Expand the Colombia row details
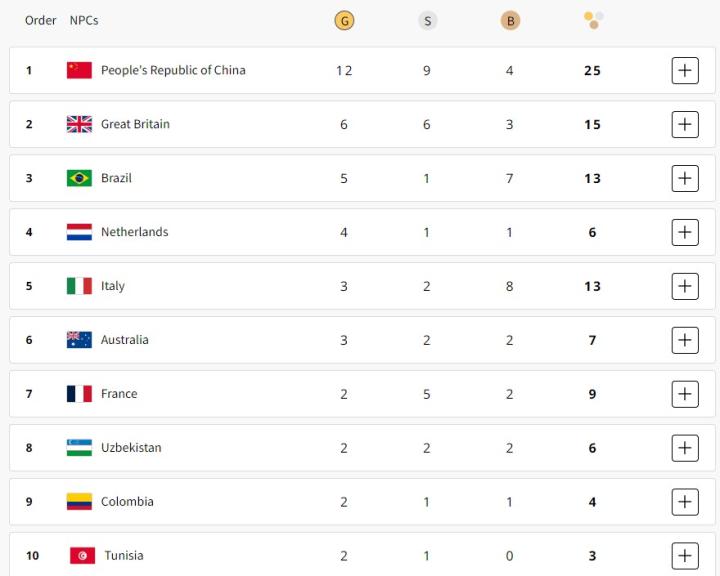This screenshot has height=576, width=720. pyautogui.click(x=685, y=502)
